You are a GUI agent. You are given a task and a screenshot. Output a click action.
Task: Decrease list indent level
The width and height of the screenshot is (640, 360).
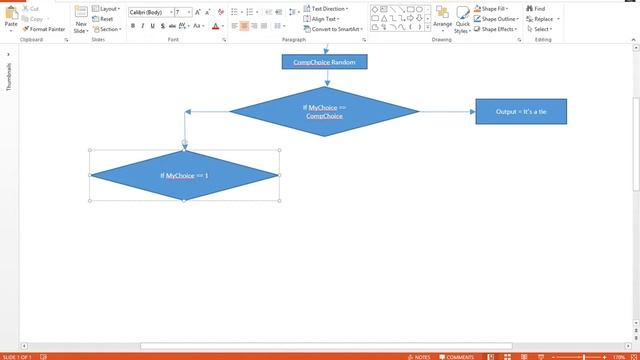[269, 12]
